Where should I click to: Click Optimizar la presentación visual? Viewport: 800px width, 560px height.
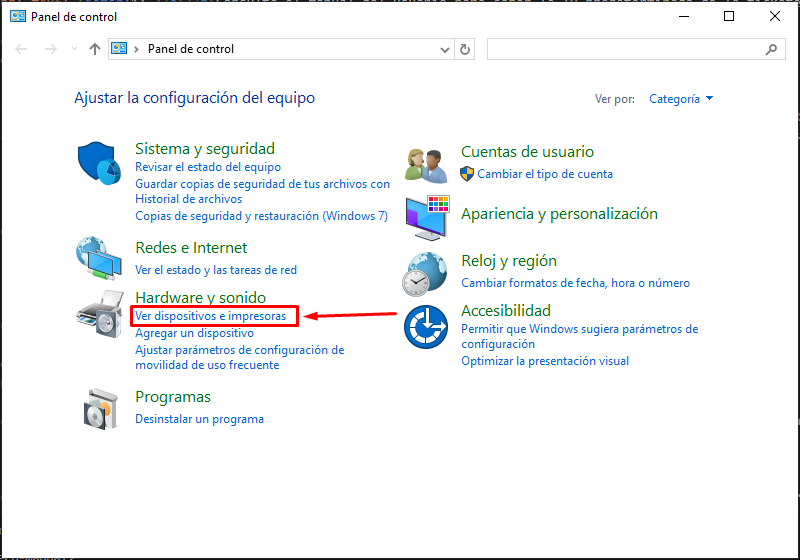tap(545, 361)
